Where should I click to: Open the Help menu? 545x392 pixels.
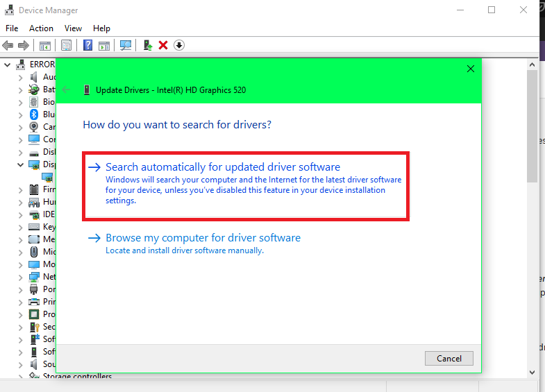pyautogui.click(x=101, y=28)
